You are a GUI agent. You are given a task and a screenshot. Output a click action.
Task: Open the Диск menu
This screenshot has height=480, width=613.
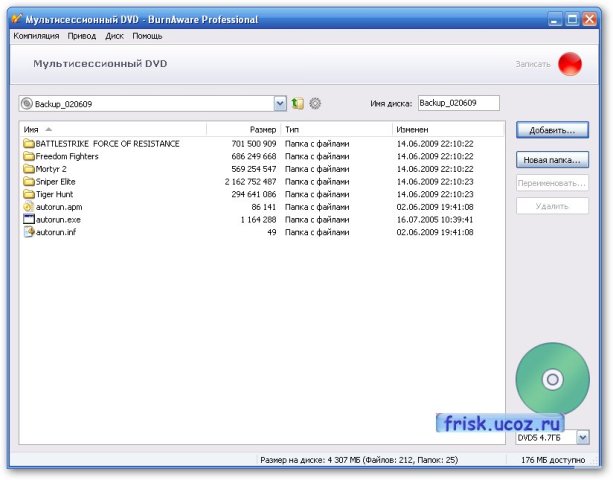[114, 36]
